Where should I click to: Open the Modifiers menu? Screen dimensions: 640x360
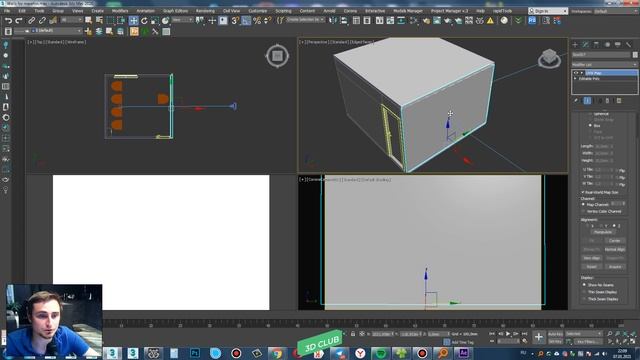(x=120, y=11)
